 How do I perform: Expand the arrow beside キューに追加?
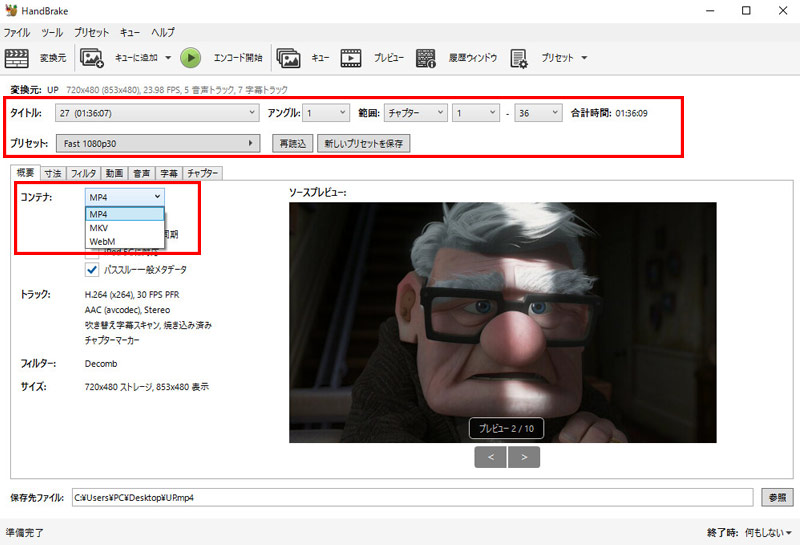168,58
